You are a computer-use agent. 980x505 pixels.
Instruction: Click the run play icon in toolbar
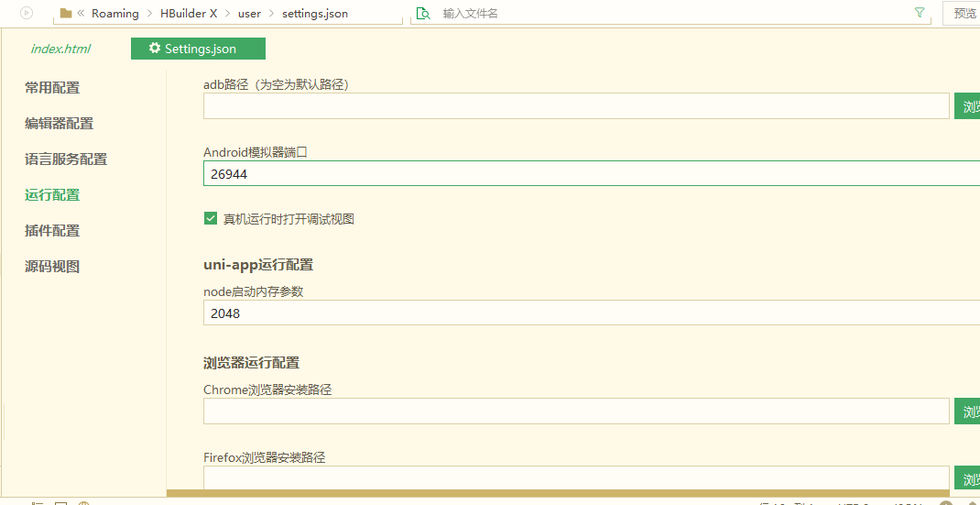pyautogui.click(x=27, y=13)
